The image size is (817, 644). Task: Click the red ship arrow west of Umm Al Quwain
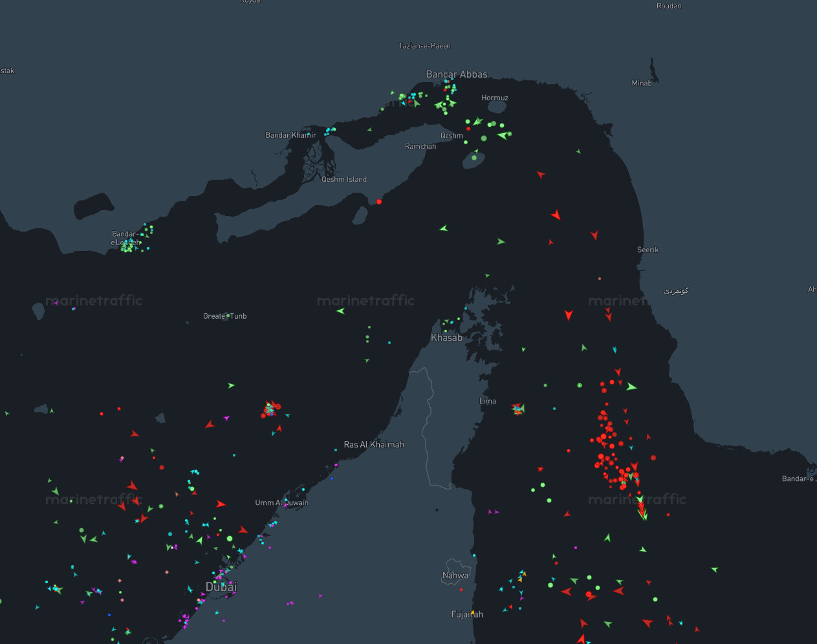(x=221, y=504)
